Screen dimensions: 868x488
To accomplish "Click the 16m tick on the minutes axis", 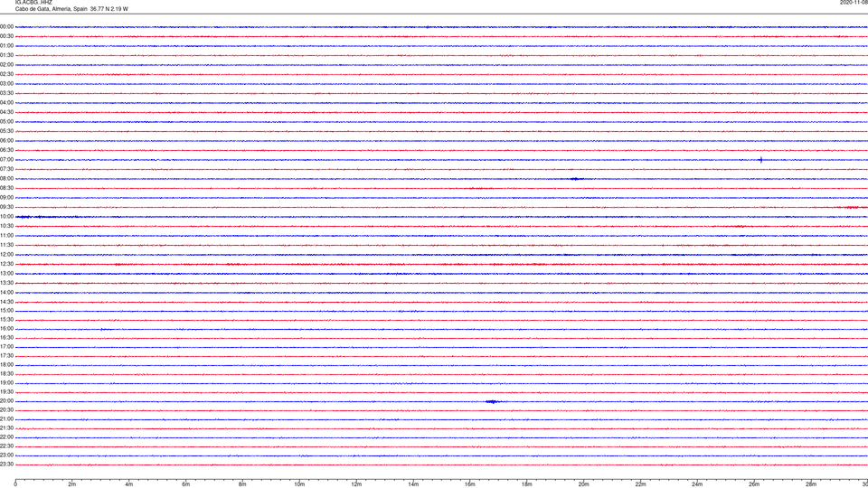I will pos(470,484).
